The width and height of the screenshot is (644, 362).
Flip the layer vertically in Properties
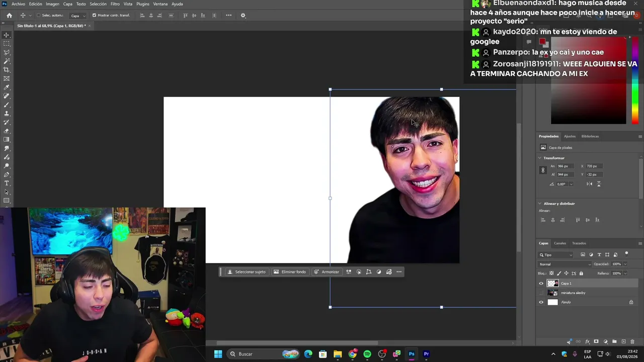pos(599,184)
